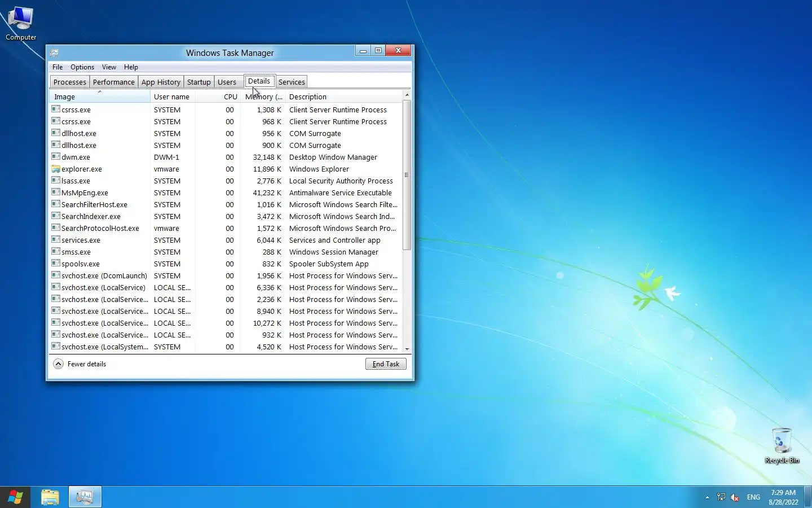Open the Help menu
This screenshot has height=508, width=812.
(x=131, y=67)
